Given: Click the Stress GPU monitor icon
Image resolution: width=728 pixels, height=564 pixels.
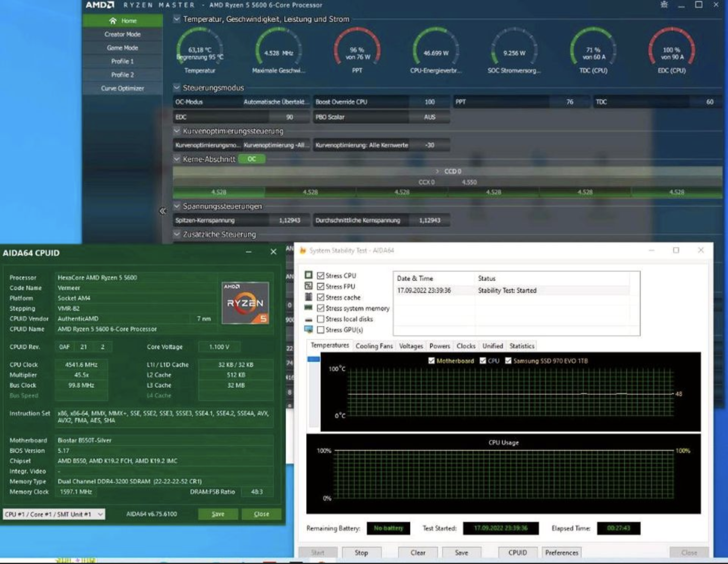Looking at the screenshot, I should (308, 329).
